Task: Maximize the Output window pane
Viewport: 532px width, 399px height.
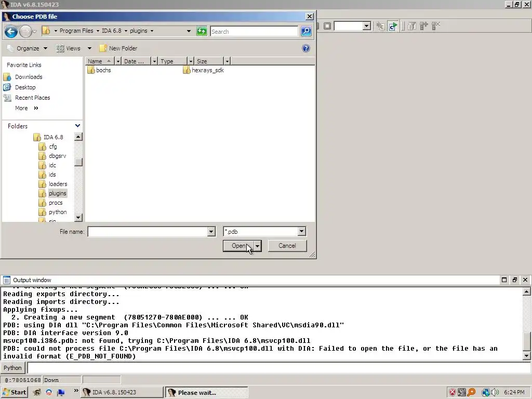Action: [x=504, y=280]
